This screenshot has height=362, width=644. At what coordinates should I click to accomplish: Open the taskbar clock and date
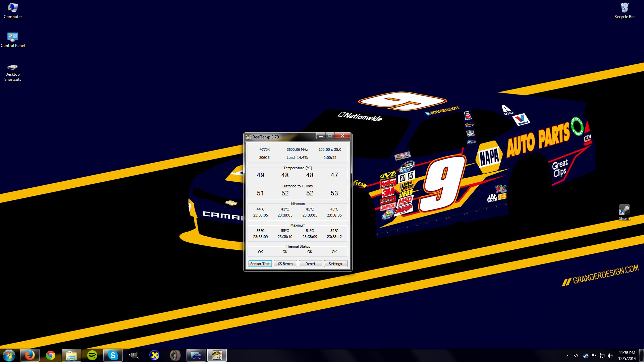(627, 356)
